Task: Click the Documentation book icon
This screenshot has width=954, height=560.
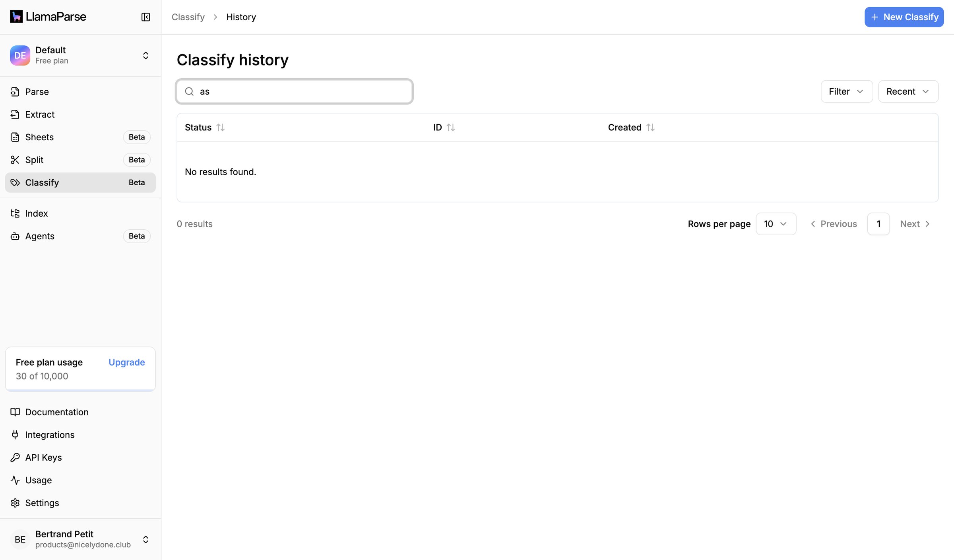Action: tap(15, 412)
